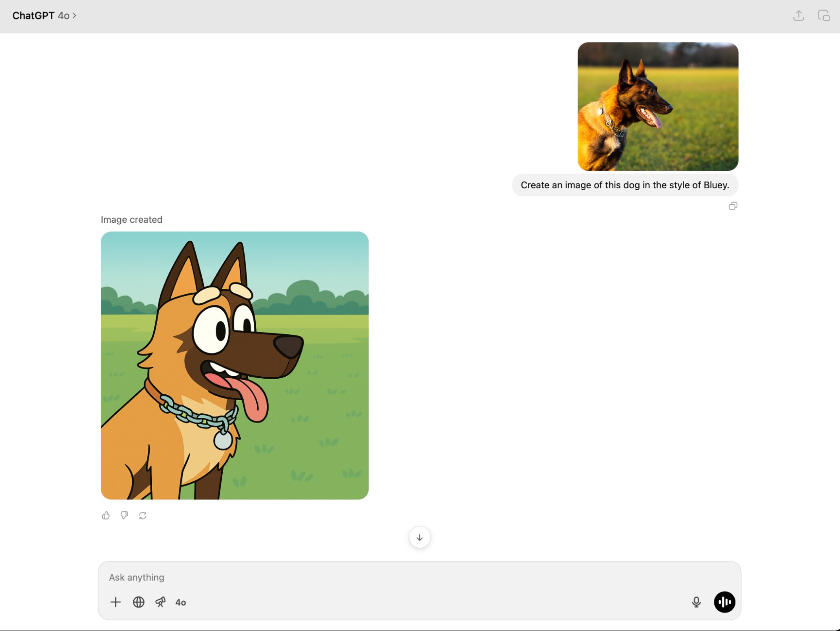840x631 pixels.
Task: Open the ChatGPT 4o model selector
Action: tap(44, 16)
